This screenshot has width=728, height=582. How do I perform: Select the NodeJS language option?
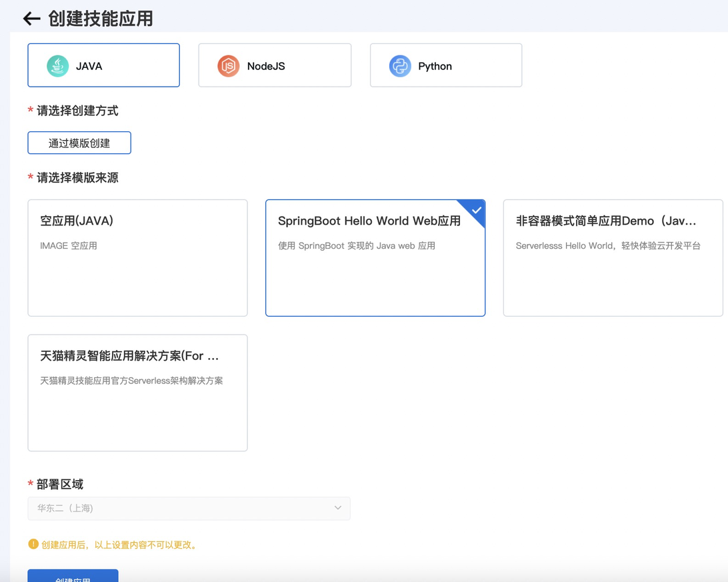(275, 65)
